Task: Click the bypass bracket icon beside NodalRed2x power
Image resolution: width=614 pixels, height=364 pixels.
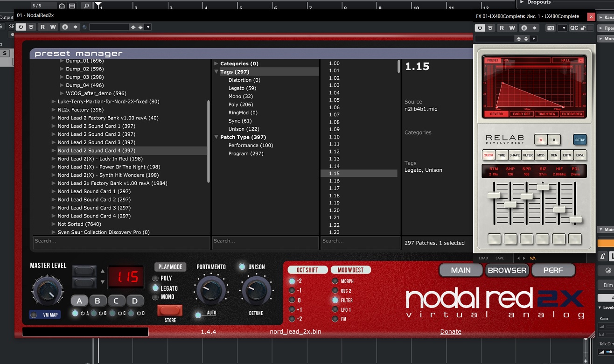Action: [x=31, y=27]
